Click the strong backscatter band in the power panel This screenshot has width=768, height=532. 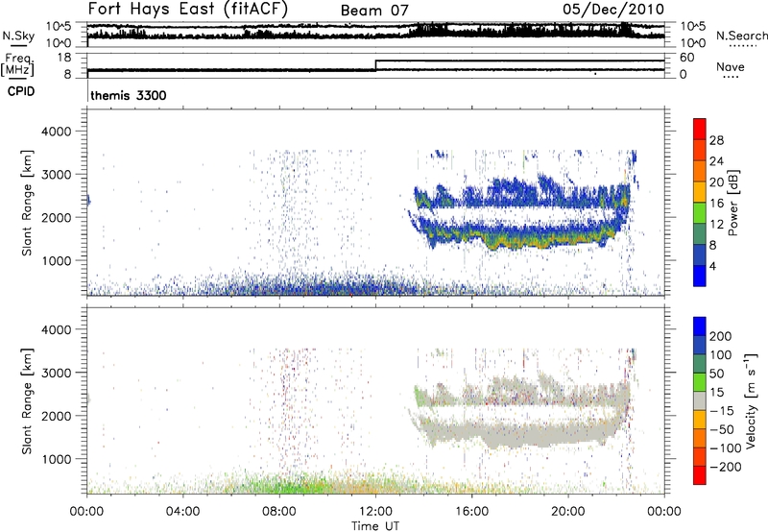coord(519,238)
